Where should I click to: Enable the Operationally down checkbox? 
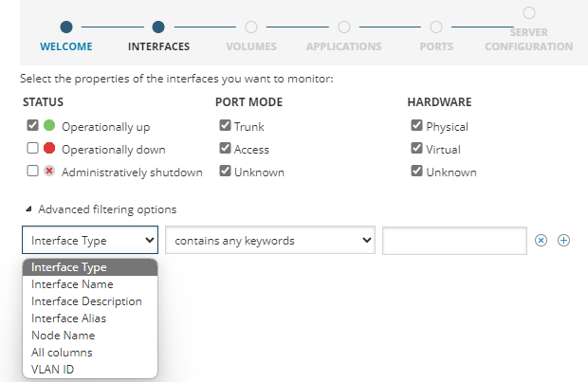pos(33,149)
